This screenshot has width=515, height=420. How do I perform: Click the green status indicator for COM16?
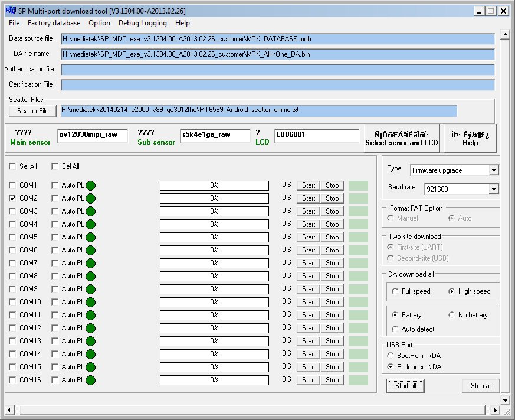[90, 380]
